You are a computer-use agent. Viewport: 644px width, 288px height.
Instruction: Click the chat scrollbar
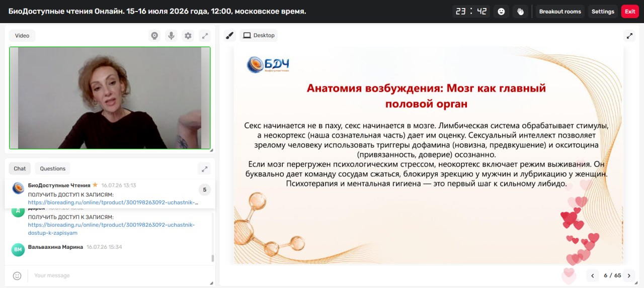click(x=212, y=258)
